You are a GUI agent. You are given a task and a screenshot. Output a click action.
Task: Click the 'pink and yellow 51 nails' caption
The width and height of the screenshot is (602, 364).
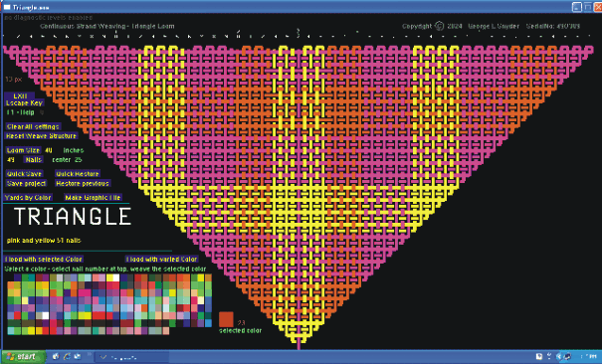[44, 241]
